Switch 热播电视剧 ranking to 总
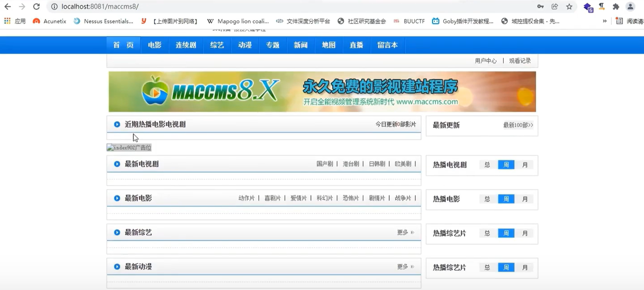This screenshot has height=290, width=644. pos(487,165)
